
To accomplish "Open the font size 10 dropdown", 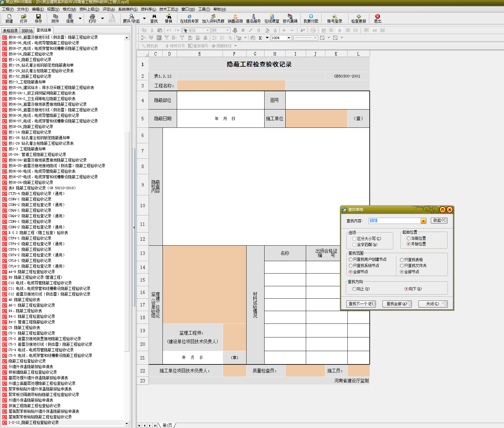I will tap(227, 30).
